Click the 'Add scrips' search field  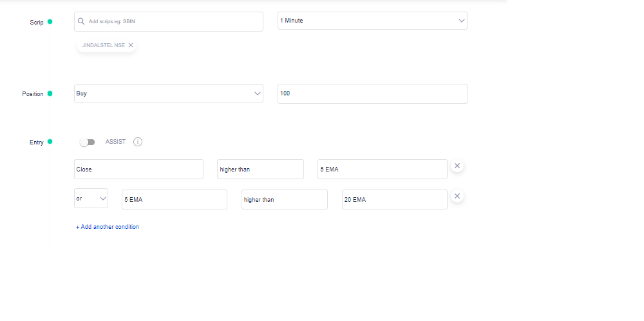click(169, 21)
